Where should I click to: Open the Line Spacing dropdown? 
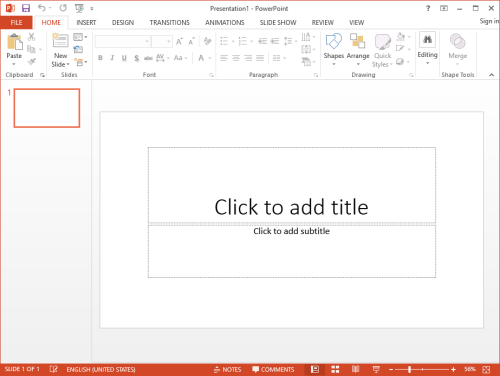click(290, 41)
